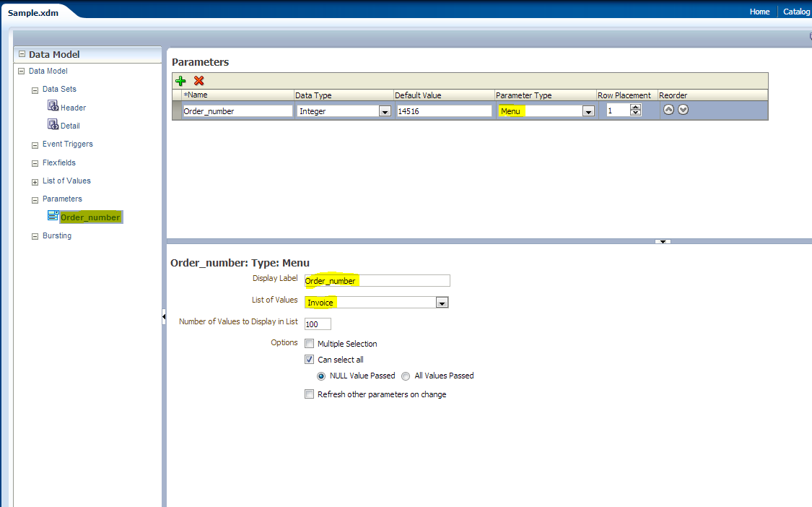This screenshot has width=812, height=507.
Task: Select the All Values Passed radio button
Action: click(x=405, y=376)
